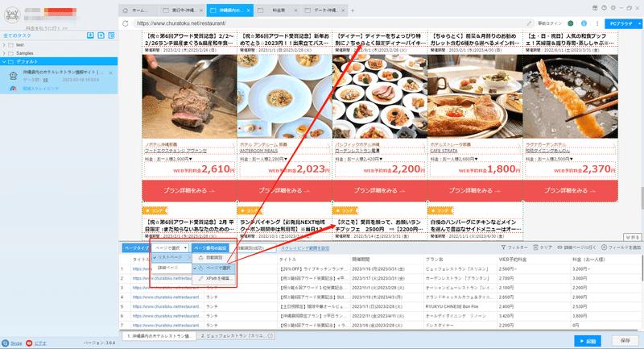Click the fried shrimp tempura photo

pos(570,97)
